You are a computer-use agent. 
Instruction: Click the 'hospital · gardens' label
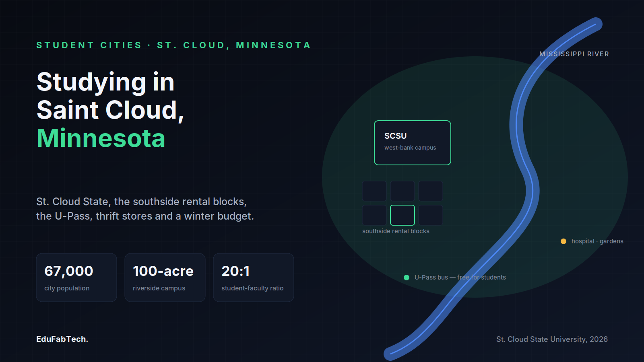click(597, 241)
